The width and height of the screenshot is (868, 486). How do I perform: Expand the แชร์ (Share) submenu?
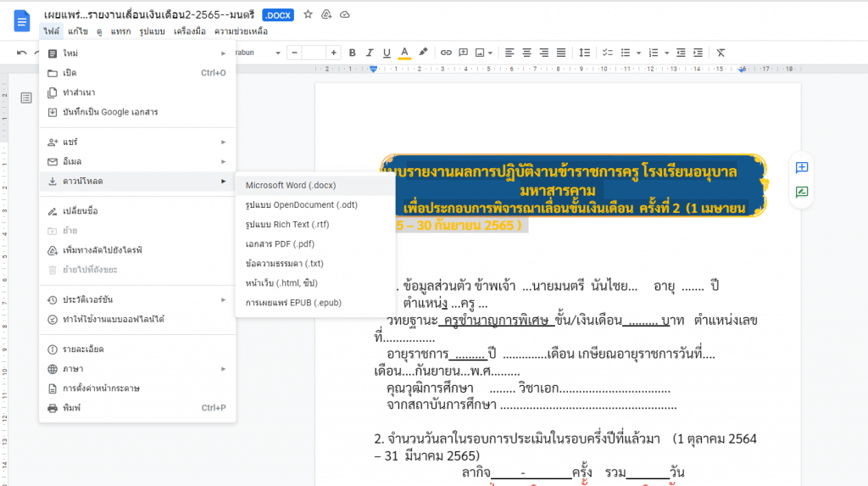pos(137,142)
